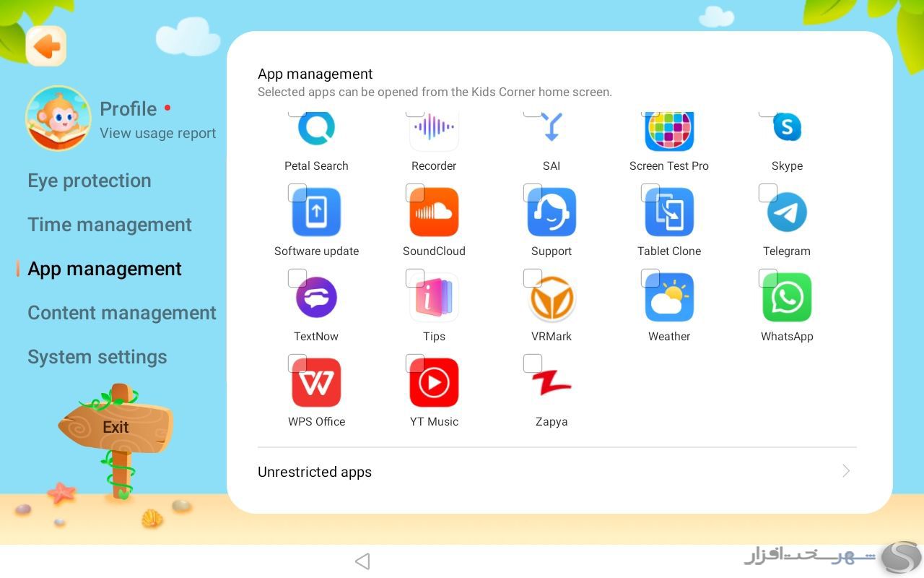
Task: Tap the Tablet Clone app icon
Action: (x=669, y=212)
